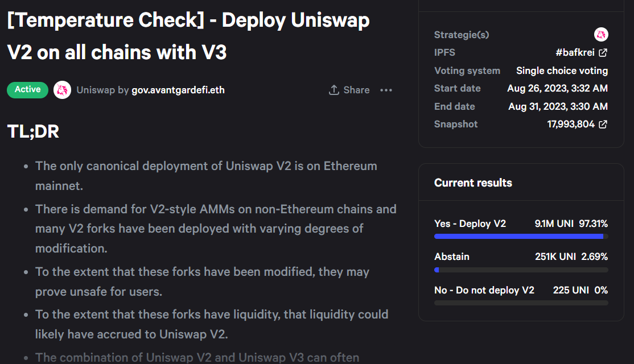Screen dimensions: 634x364
Task: Select the Abstain voting choice
Action: pyautogui.click(x=451, y=257)
